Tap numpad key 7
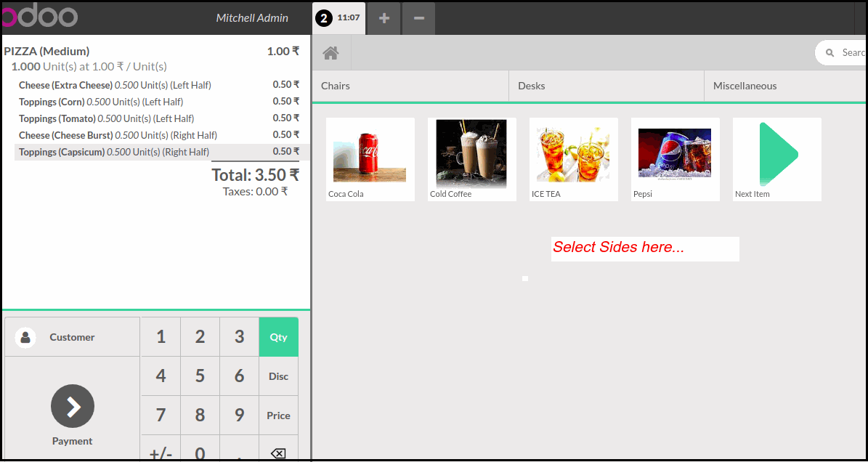This screenshot has width=868, height=462. (161, 416)
